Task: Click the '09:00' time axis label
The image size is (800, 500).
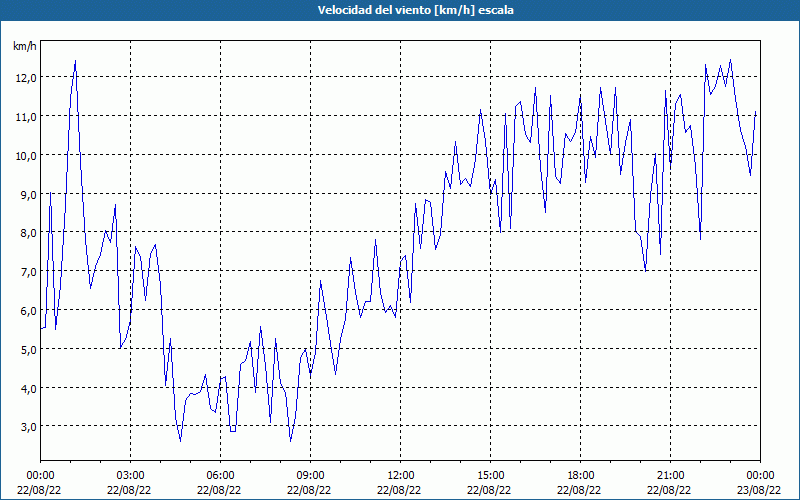Action: tap(311, 476)
